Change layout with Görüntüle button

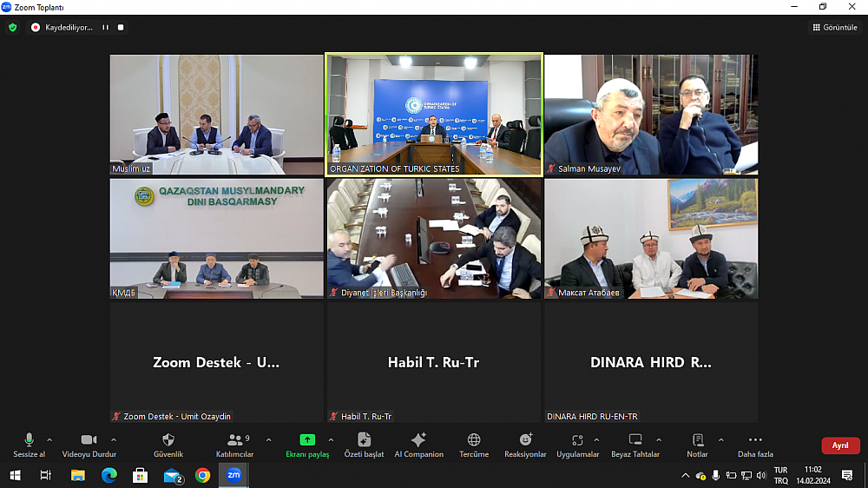coord(835,27)
